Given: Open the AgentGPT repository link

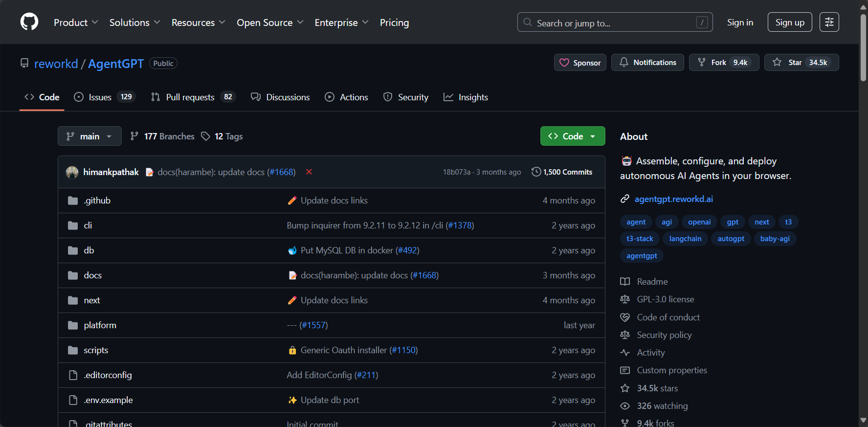Looking at the screenshot, I should point(116,64).
